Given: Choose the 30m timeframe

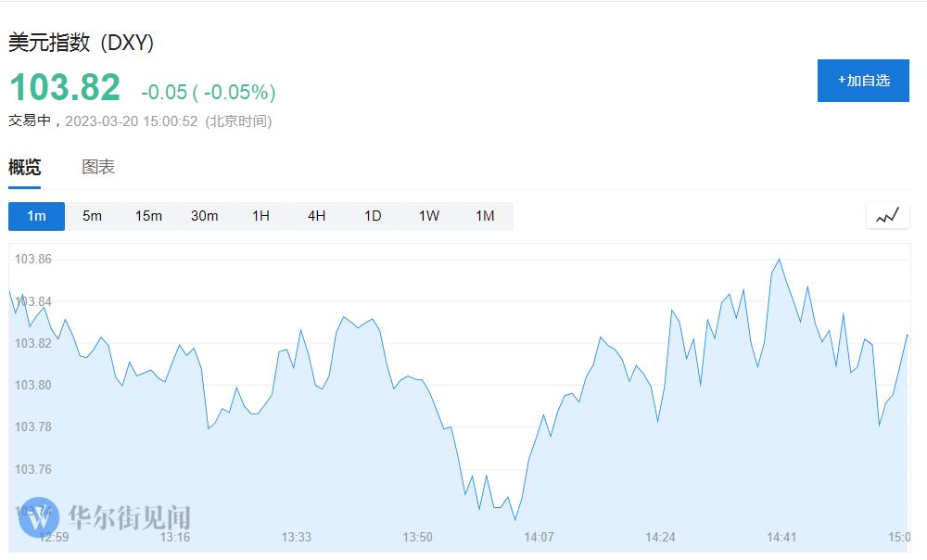Looking at the screenshot, I should [204, 216].
